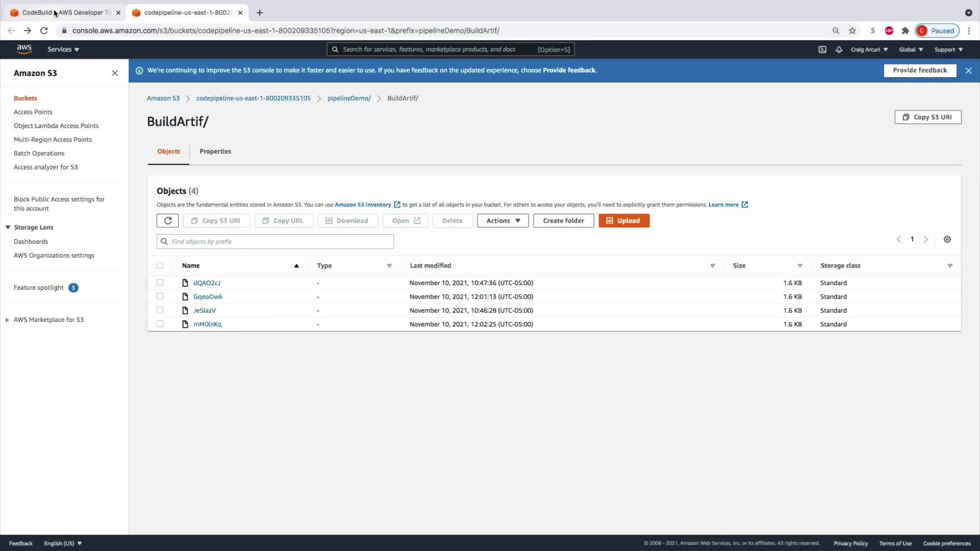Go to previous page of objects
The width and height of the screenshot is (980, 551).
point(898,239)
